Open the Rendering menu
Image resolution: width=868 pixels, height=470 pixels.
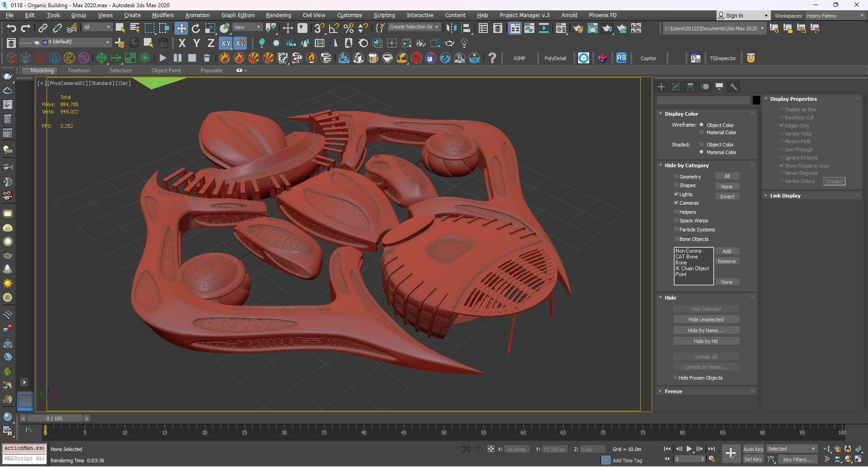tap(278, 15)
